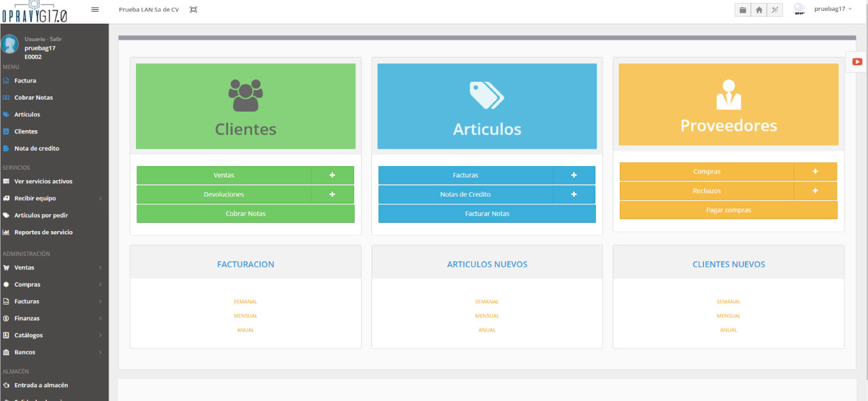
Task: Open the red YouTube tab on the right edge
Action: [856, 61]
